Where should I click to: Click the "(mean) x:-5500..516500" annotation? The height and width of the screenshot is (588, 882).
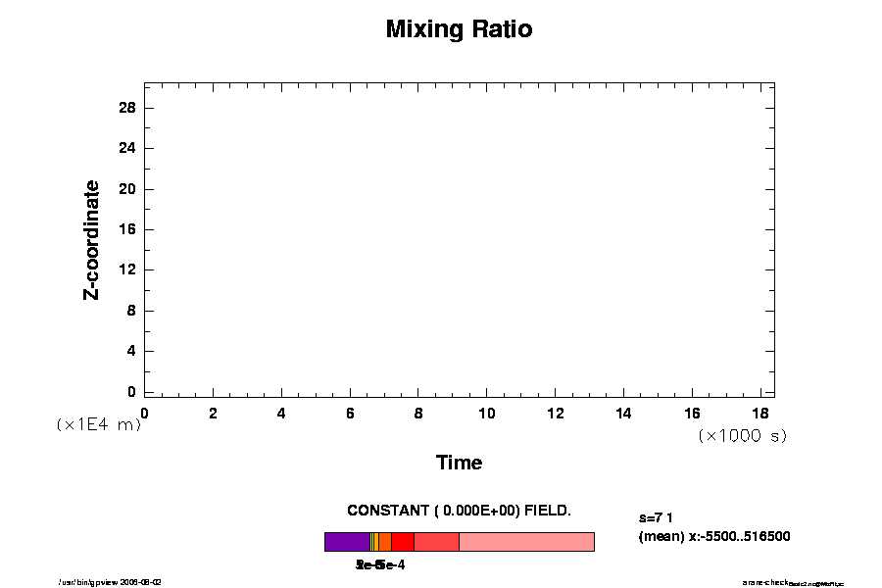(713, 536)
